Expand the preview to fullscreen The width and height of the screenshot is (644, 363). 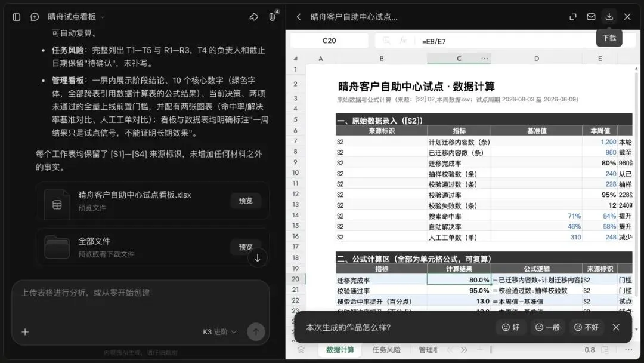tap(573, 17)
